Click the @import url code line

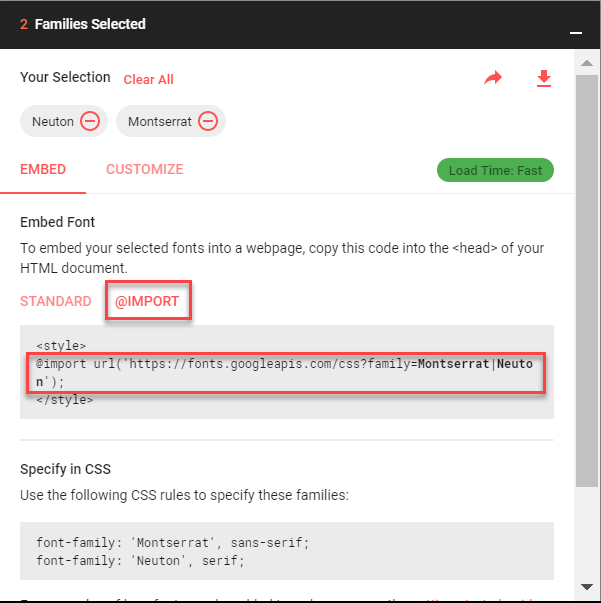click(285, 373)
